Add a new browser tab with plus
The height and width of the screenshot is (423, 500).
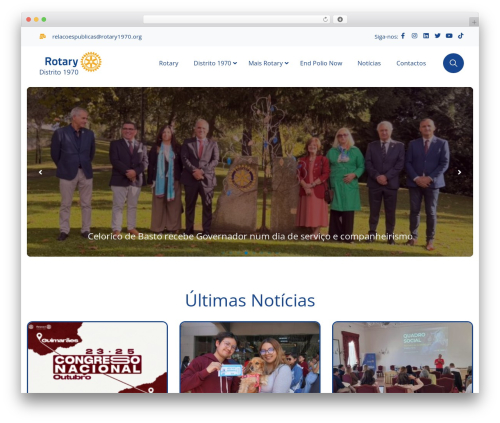(x=474, y=22)
